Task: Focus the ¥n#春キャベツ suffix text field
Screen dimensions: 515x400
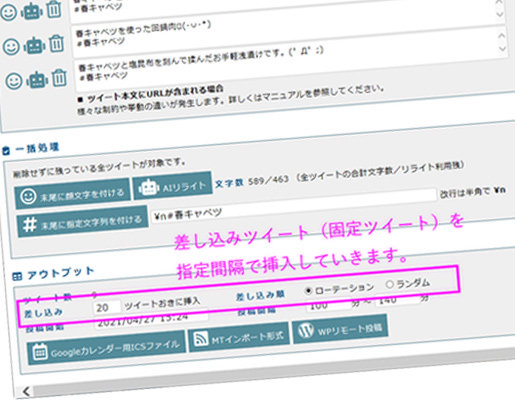Action: tap(293, 206)
